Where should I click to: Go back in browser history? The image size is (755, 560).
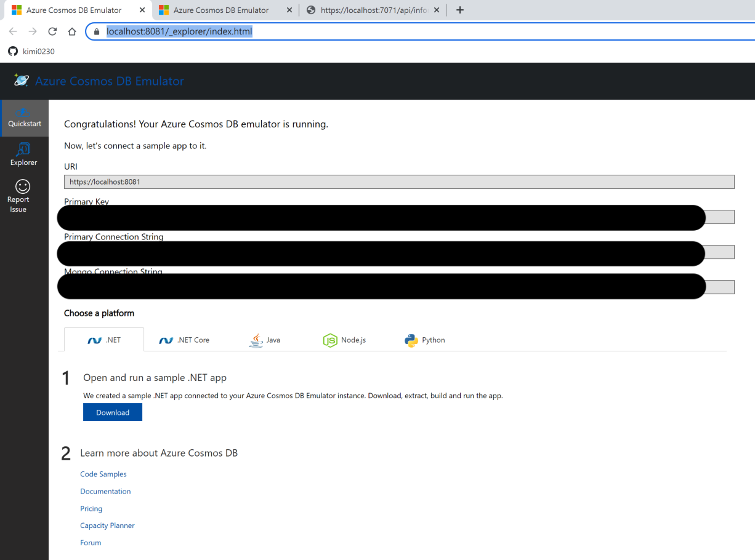(13, 31)
